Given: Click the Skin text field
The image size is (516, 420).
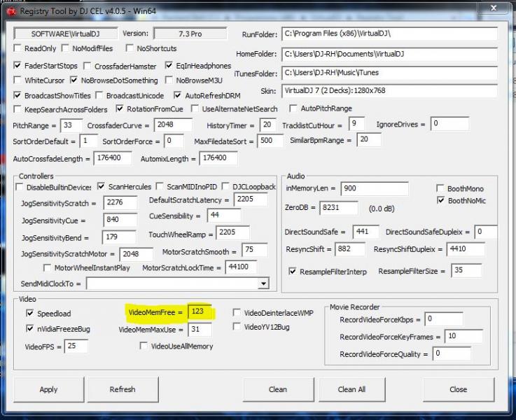Looking at the screenshot, I should pyautogui.click(x=389, y=91).
